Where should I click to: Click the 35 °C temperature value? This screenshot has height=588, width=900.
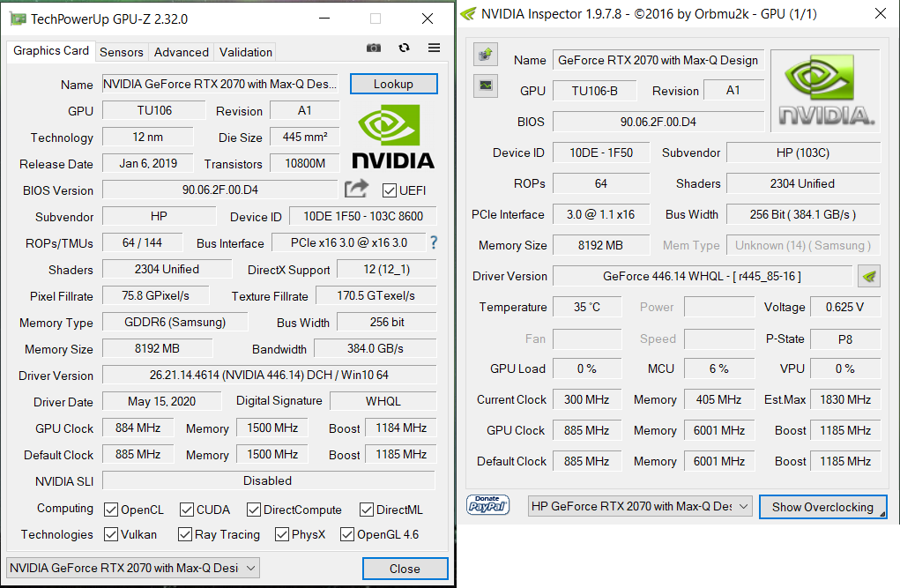[587, 307]
